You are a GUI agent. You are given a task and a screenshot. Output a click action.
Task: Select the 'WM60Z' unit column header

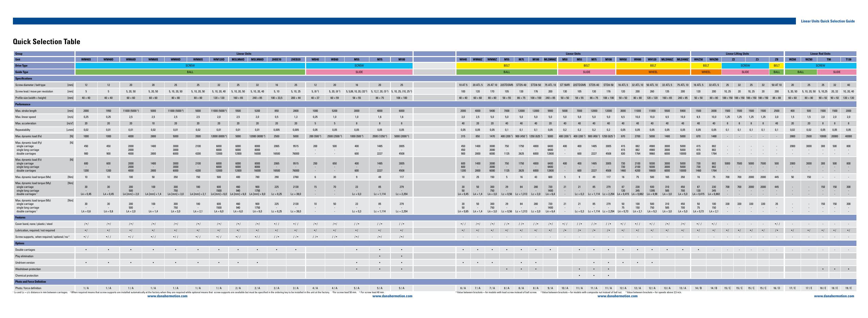coord(478,59)
